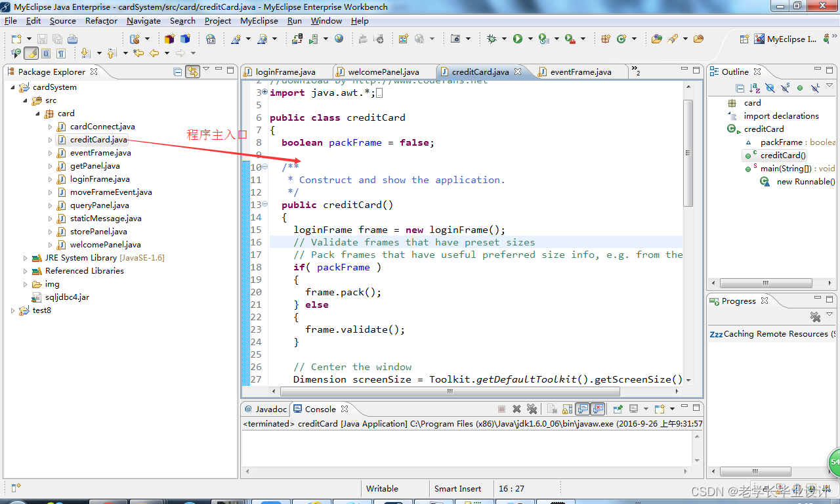Expand the JRE System Library node
The height and width of the screenshot is (504, 840).
tap(24, 257)
